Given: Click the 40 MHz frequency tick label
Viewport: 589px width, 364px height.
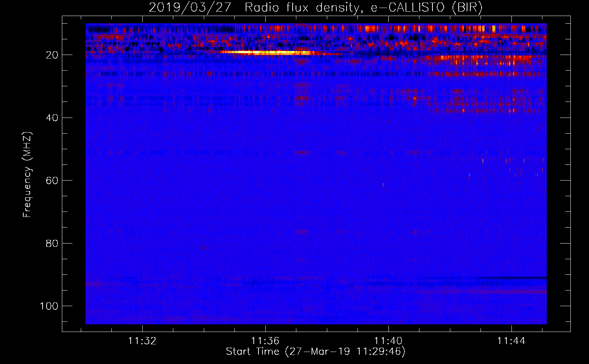Looking at the screenshot, I should tap(52, 118).
